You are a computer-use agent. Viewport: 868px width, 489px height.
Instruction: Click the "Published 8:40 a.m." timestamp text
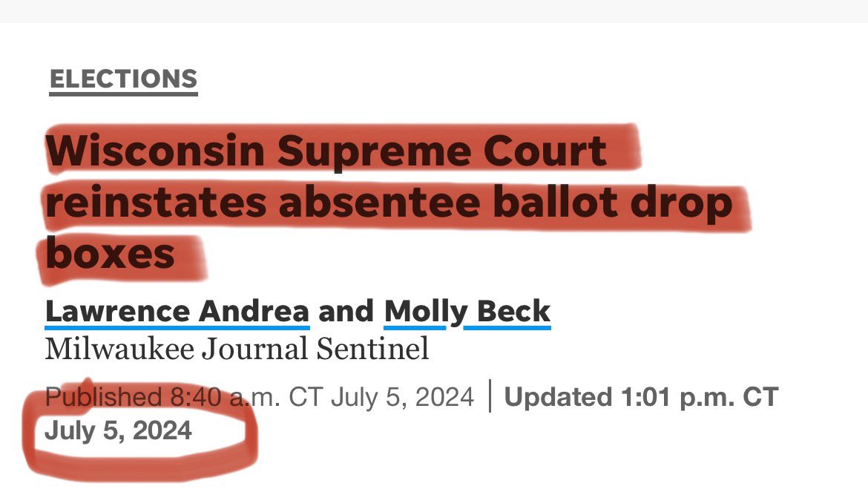tap(163, 397)
